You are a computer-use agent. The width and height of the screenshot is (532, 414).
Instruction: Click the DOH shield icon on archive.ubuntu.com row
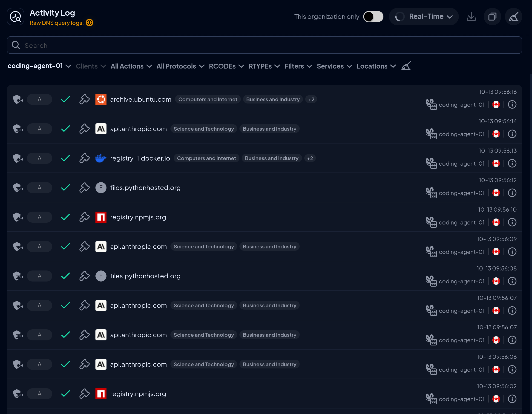pos(18,99)
